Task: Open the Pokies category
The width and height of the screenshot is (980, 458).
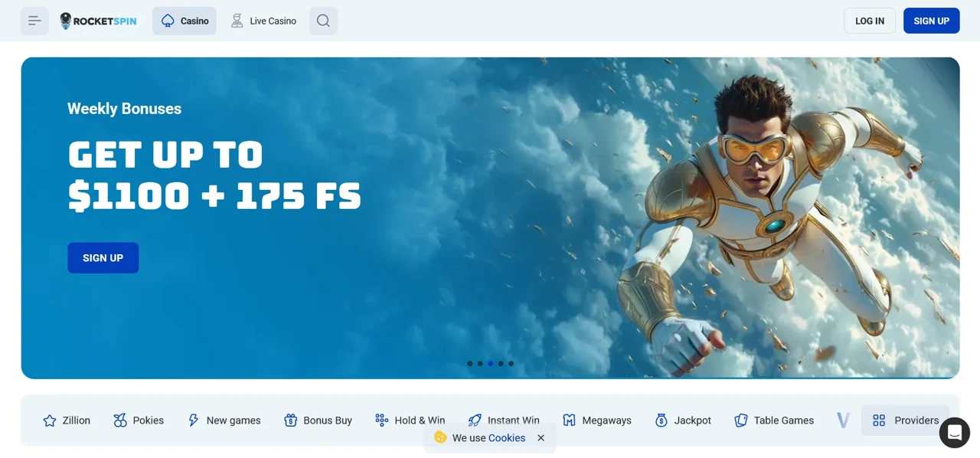Action: [139, 420]
